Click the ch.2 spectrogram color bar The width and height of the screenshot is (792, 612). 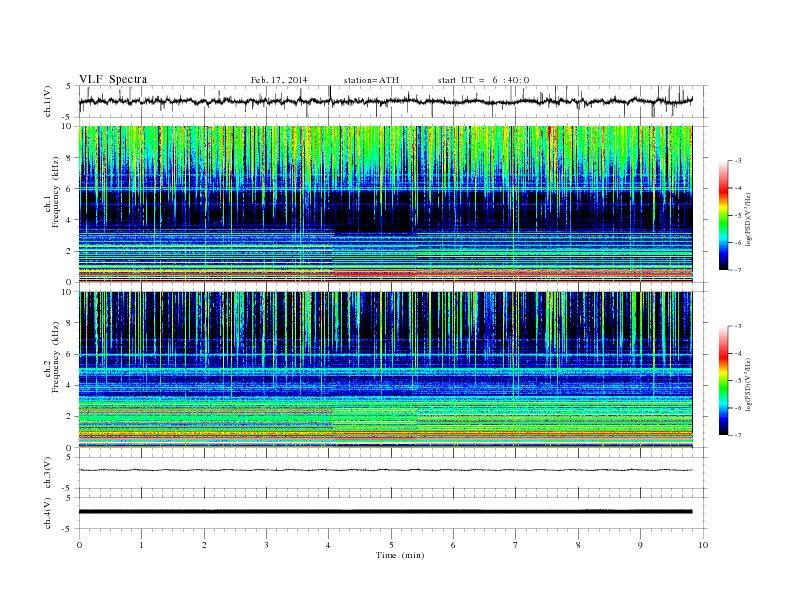point(724,381)
